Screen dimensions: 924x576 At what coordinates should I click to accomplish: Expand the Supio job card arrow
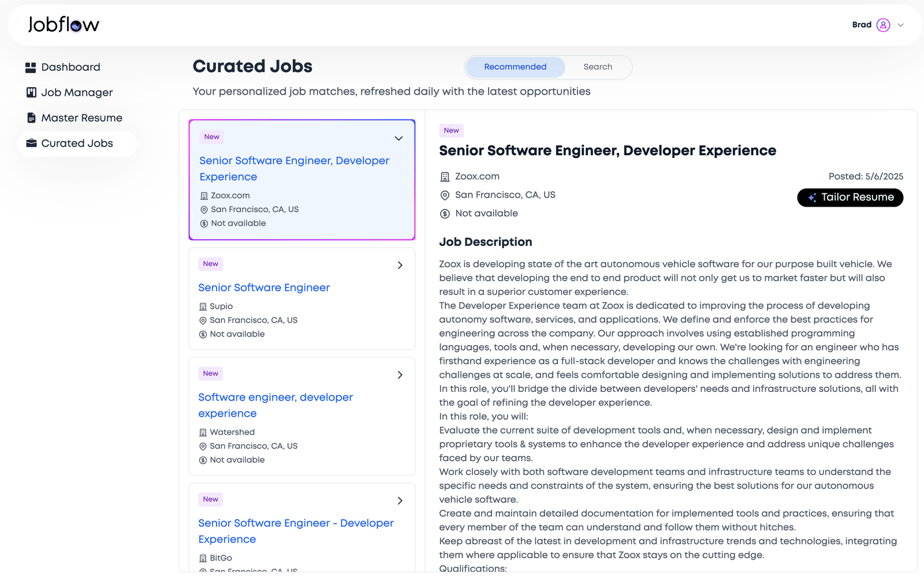pos(400,265)
